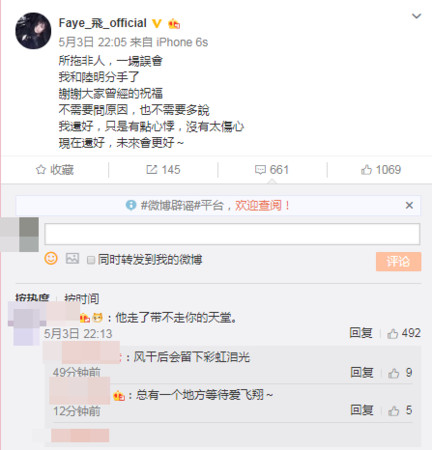
Task: Repost via the 145 share icon
Action: click(151, 170)
